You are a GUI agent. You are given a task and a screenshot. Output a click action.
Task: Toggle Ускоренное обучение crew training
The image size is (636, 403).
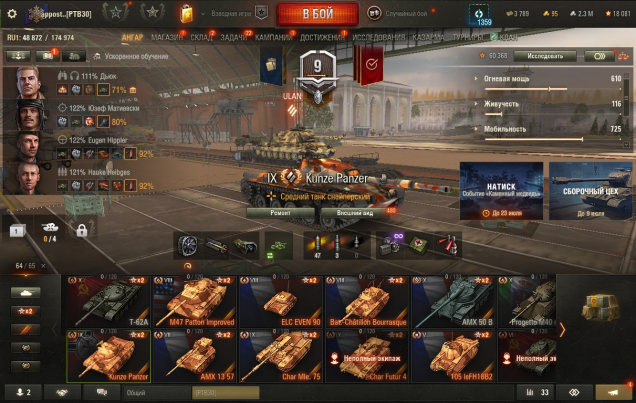[131, 56]
